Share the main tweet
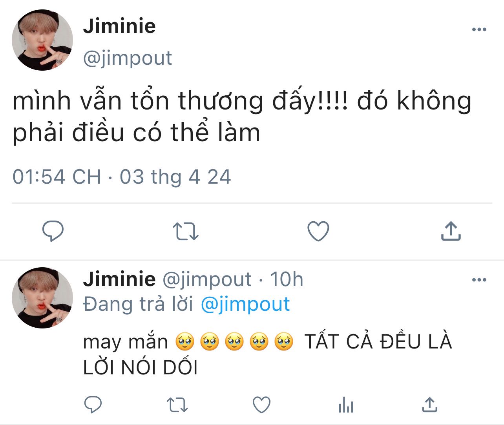 [451, 231]
